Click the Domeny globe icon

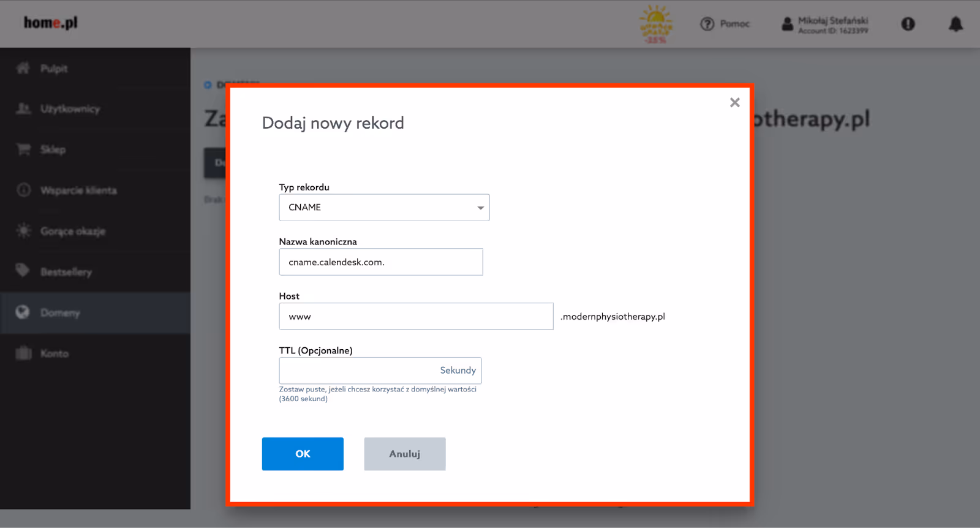23,312
